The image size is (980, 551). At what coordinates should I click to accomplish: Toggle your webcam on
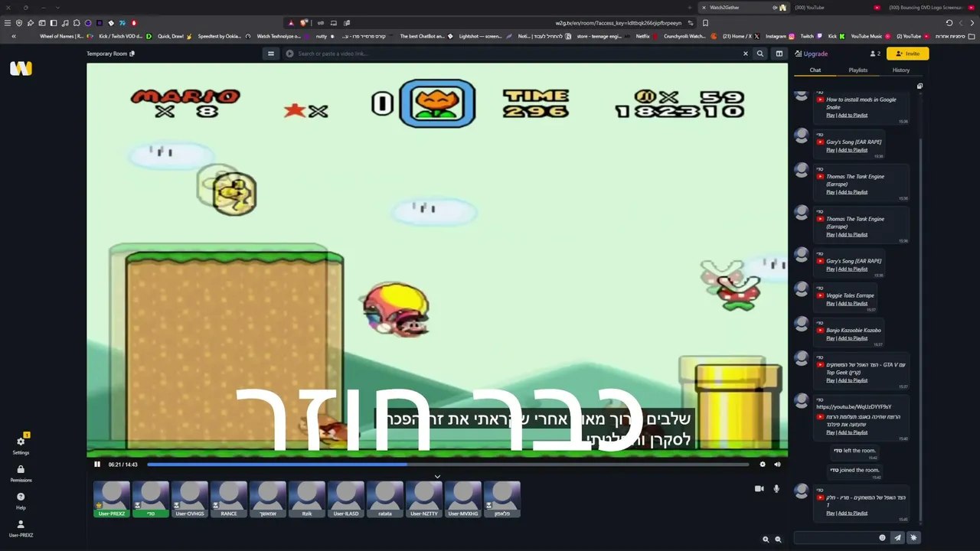[x=759, y=488]
